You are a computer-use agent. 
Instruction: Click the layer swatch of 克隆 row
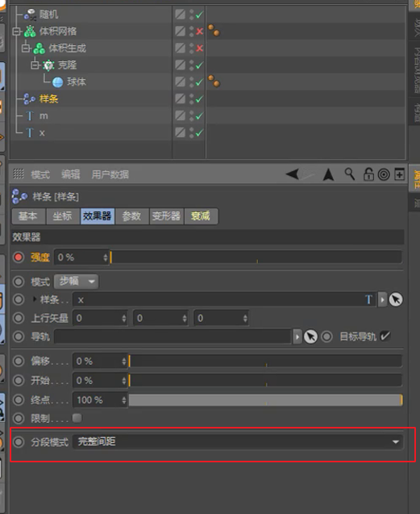(180, 65)
